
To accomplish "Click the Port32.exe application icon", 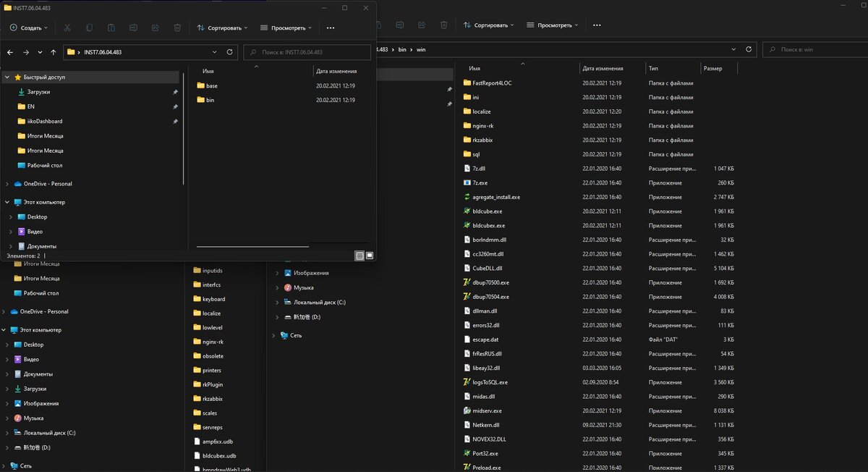I will [467, 453].
